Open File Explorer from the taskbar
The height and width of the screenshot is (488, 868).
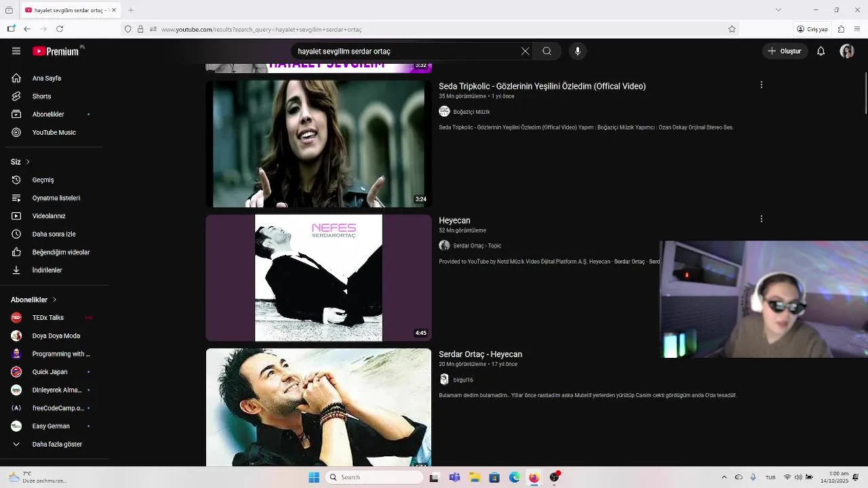point(475,477)
